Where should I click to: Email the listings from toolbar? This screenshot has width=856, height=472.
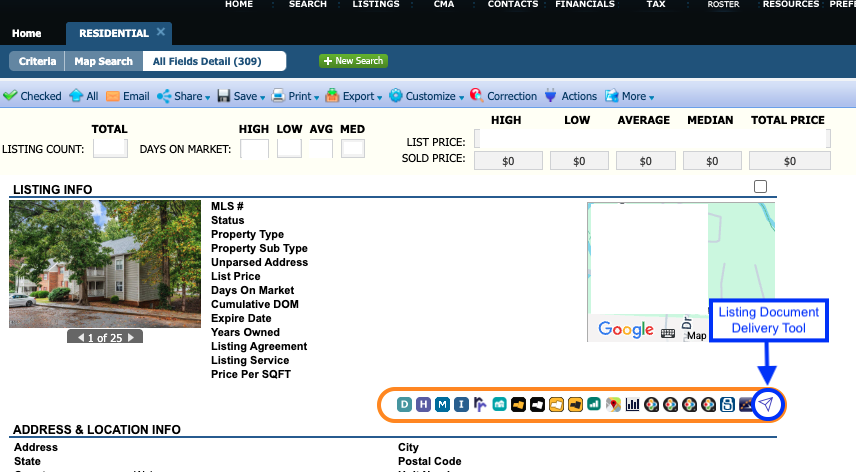pyautogui.click(x=128, y=96)
